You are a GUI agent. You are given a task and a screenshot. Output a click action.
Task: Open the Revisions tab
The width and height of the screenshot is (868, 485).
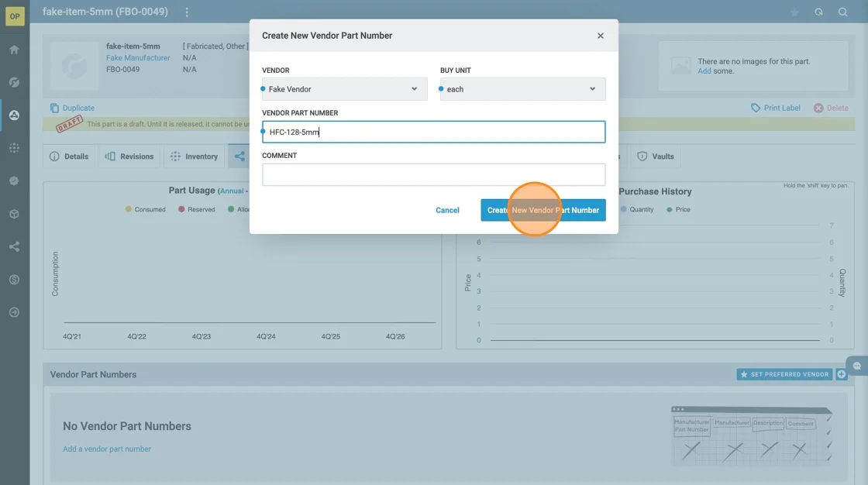[130, 157]
